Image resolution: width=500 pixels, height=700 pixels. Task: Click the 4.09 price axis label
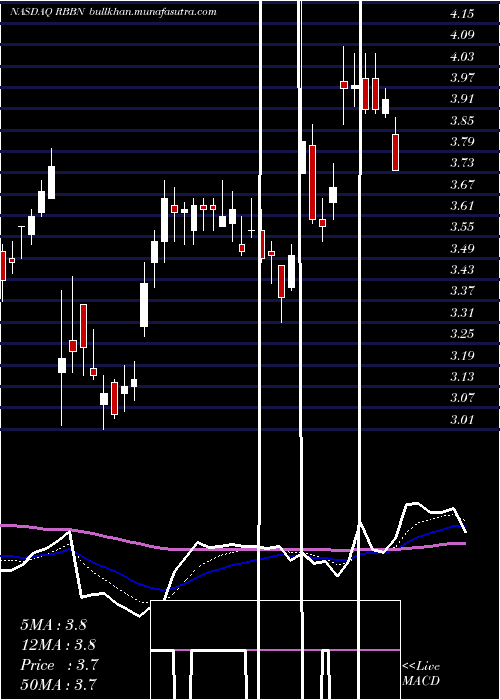tap(462, 35)
